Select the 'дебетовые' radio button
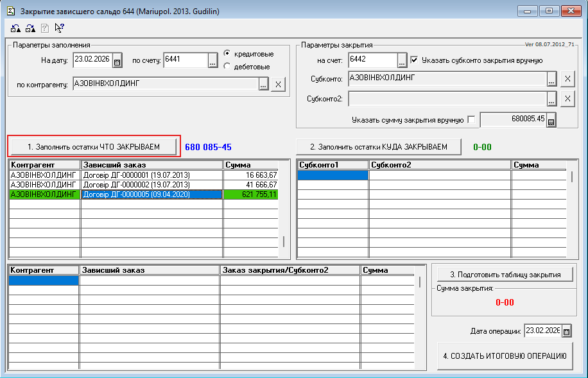Image resolution: width=588 pixels, height=378 pixels. (227, 66)
